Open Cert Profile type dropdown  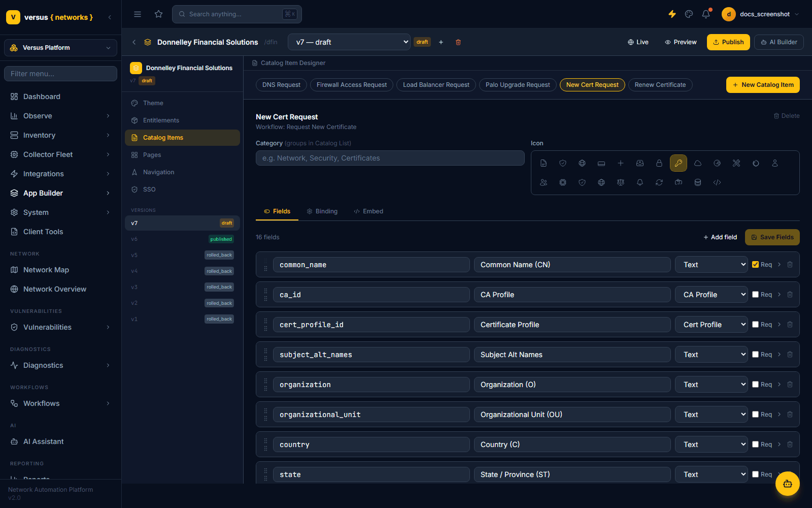pyautogui.click(x=712, y=325)
